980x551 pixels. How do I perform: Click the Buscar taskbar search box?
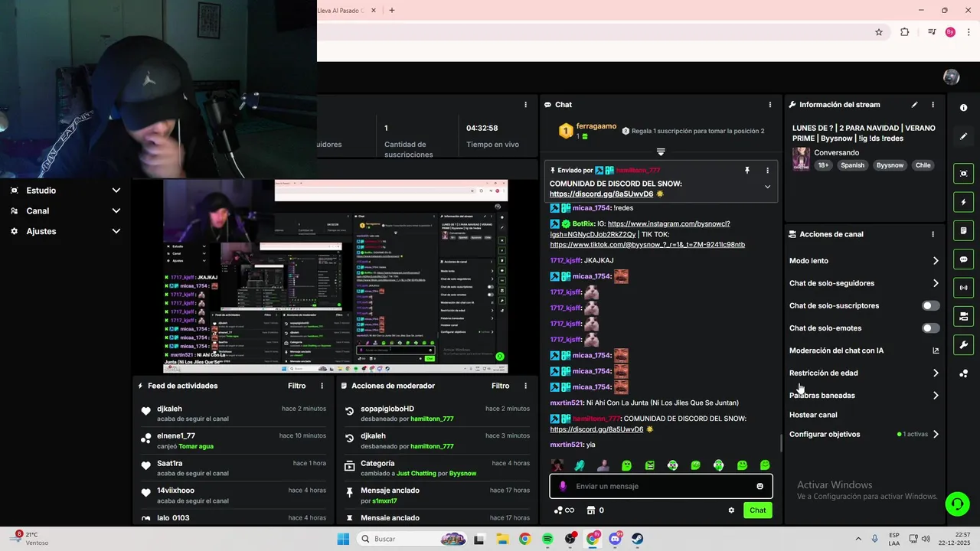[413, 539]
